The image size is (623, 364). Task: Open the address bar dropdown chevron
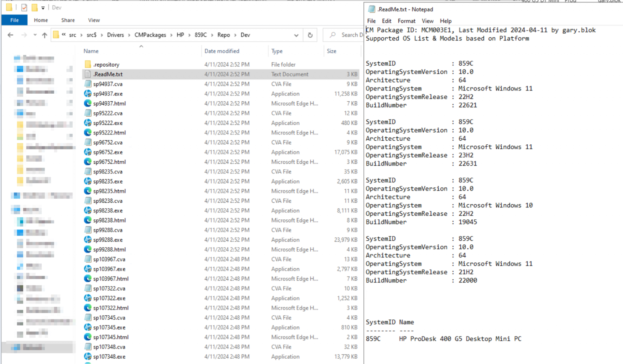point(296,35)
